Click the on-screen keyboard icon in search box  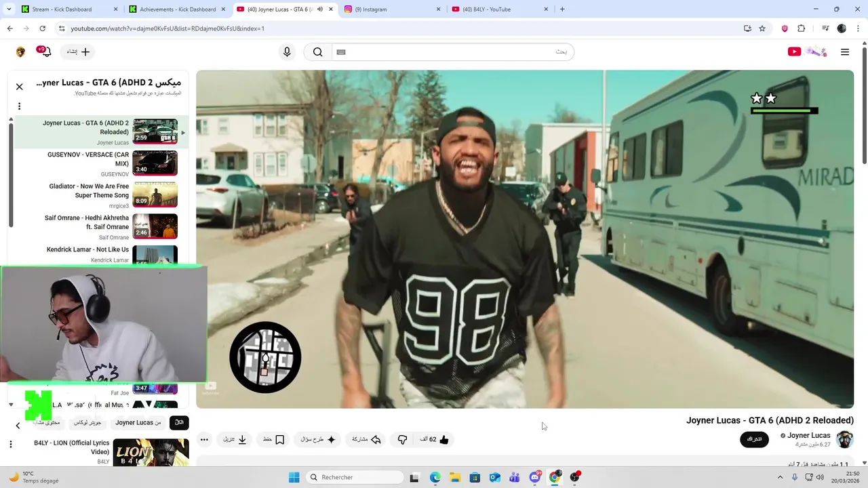(x=341, y=52)
